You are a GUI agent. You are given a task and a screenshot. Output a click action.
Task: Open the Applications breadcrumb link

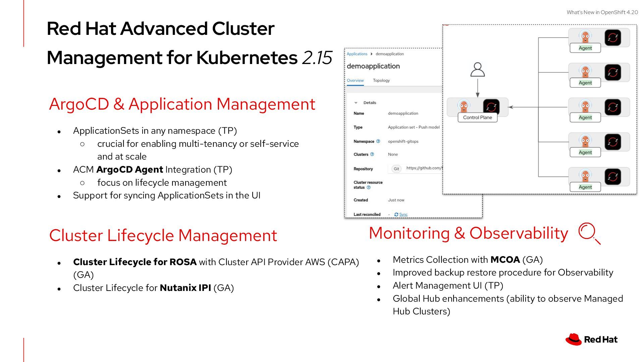coord(357,54)
